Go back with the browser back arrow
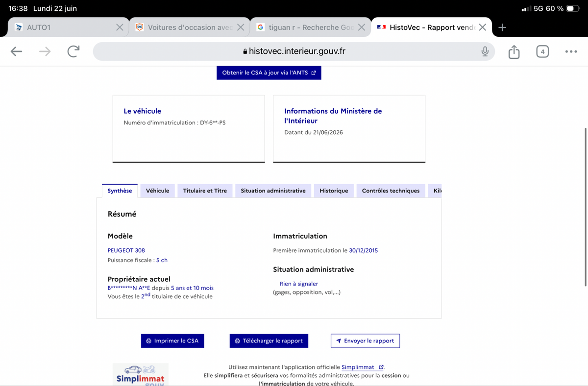This screenshot has height=386, width=588. coord(16,51)
